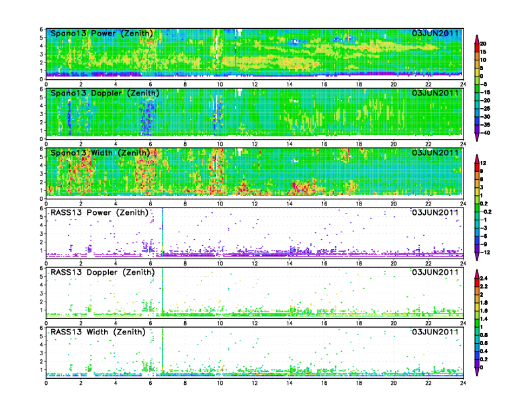Click the 03JUN2011 date in Spano13 Power panel
This screenshot has width=532, height=411.
pyautogui.click(x=435, y=34)
